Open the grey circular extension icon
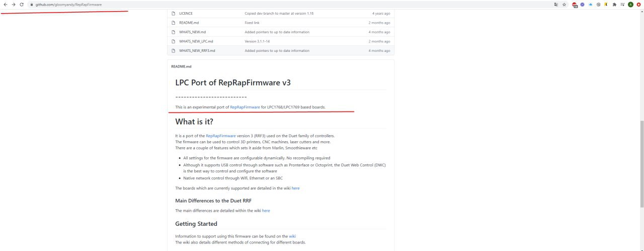The height and width of the screenshot is (251, 644). tap(598, 4)
